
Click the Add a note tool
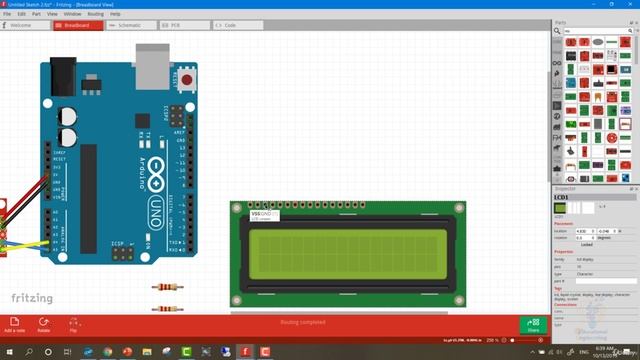pos(14,324)
